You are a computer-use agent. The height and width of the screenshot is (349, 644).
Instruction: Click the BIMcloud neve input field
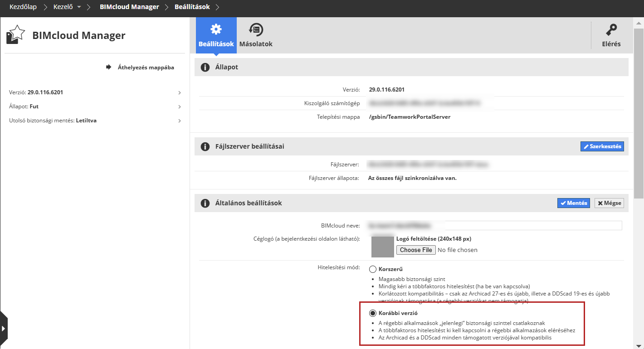point(495,225)
